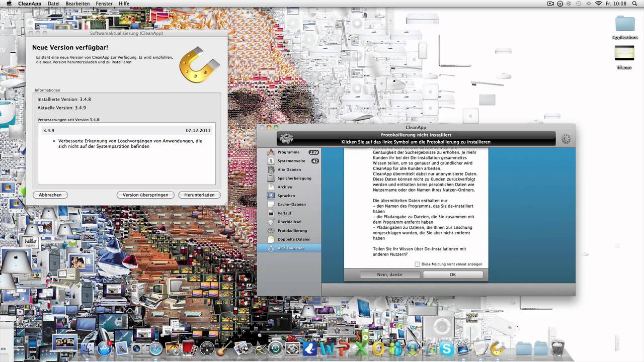Image resolution: width=644 pixels, height=362 pixels.
Task: Open the Datei menu
Action: click(53, 4)
